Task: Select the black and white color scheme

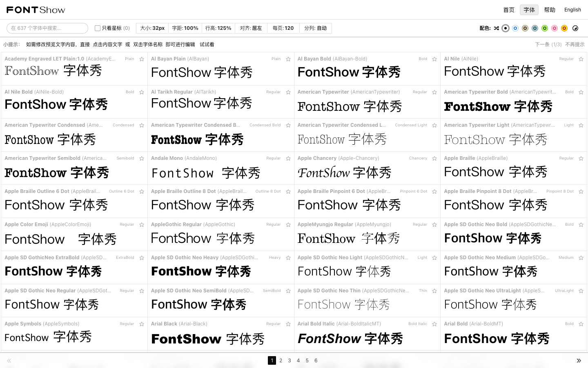Action: 506,28
